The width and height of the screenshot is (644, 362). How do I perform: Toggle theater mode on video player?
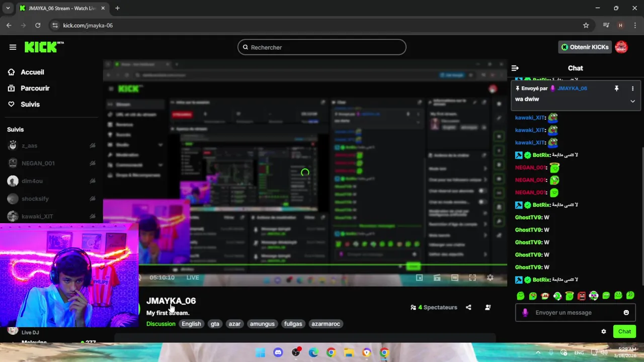[455, 278]
